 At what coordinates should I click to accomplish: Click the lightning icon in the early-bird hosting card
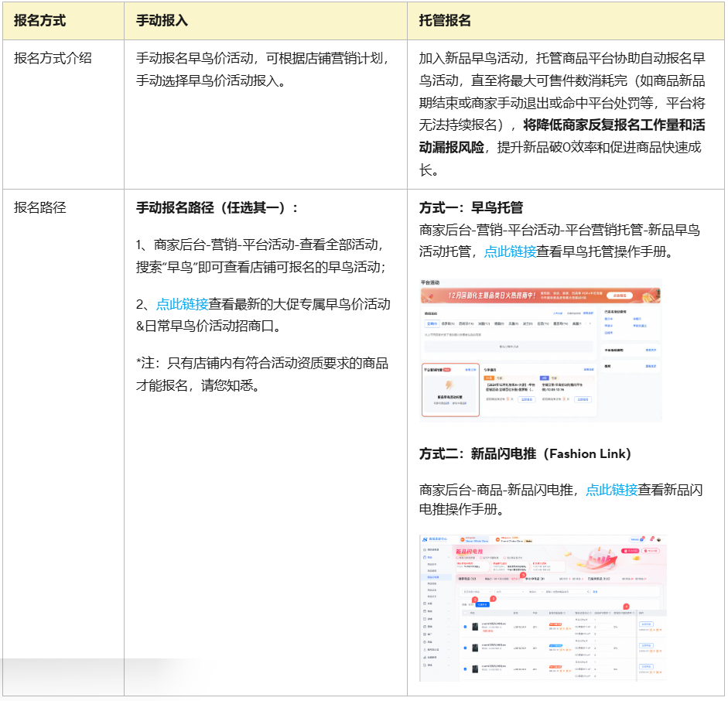[450, 385]
